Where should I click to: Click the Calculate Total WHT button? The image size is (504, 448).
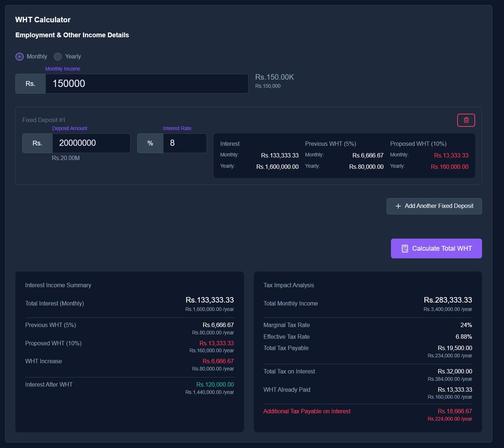point(436,248)
